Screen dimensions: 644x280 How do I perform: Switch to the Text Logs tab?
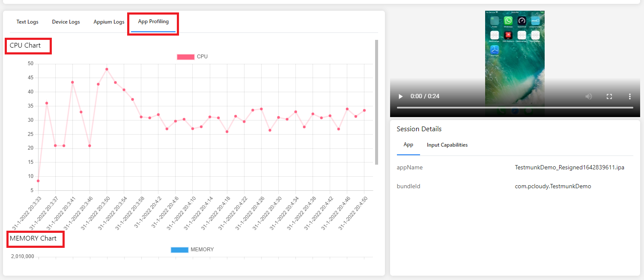pos(27,22)
